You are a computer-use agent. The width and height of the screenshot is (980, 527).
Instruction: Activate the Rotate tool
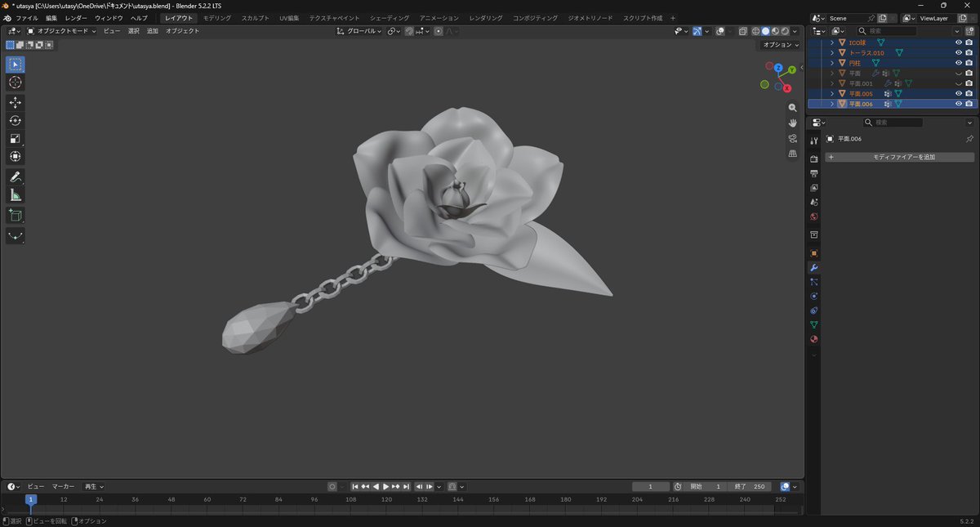click(16, 121)
